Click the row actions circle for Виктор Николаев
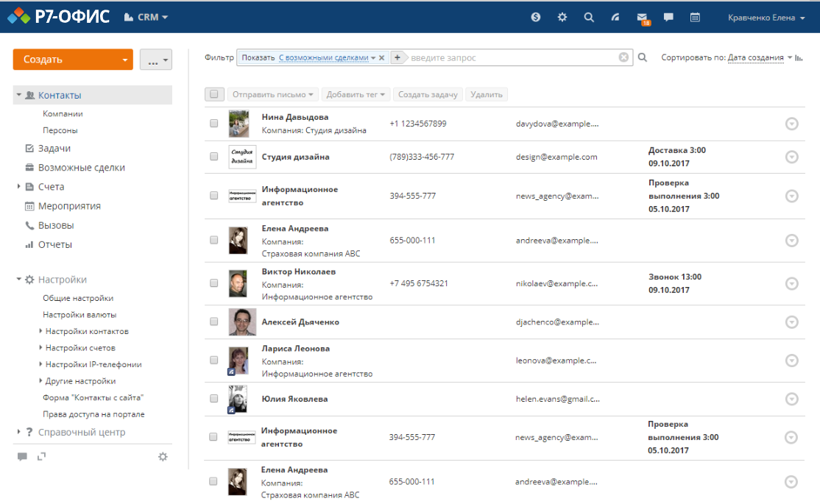Viewport: 820px width, 504px height. (792, 283)
